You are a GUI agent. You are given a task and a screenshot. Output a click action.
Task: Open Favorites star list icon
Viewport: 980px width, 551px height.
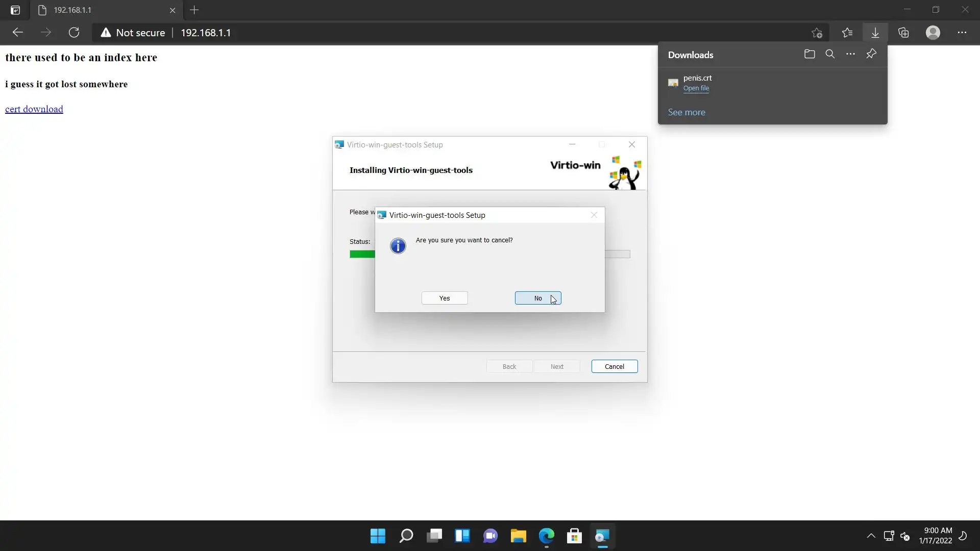pos(847,33)
